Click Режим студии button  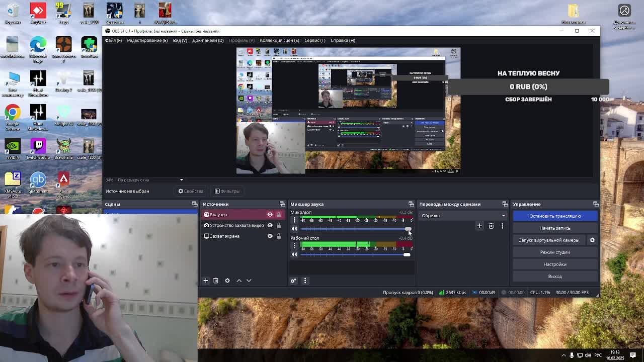tap(555, 252)
